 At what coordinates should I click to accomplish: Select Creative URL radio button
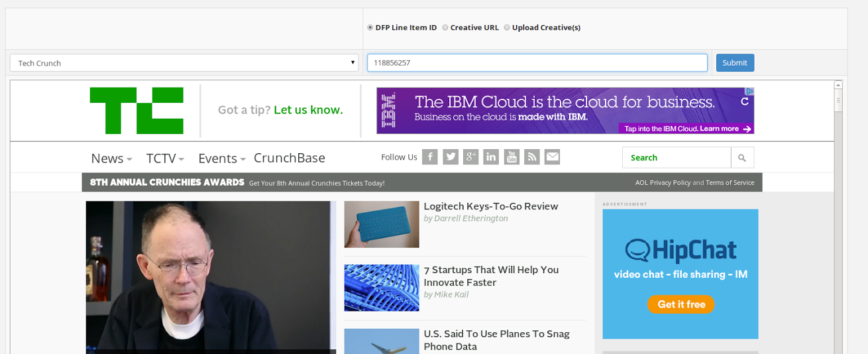click(445, 28)
